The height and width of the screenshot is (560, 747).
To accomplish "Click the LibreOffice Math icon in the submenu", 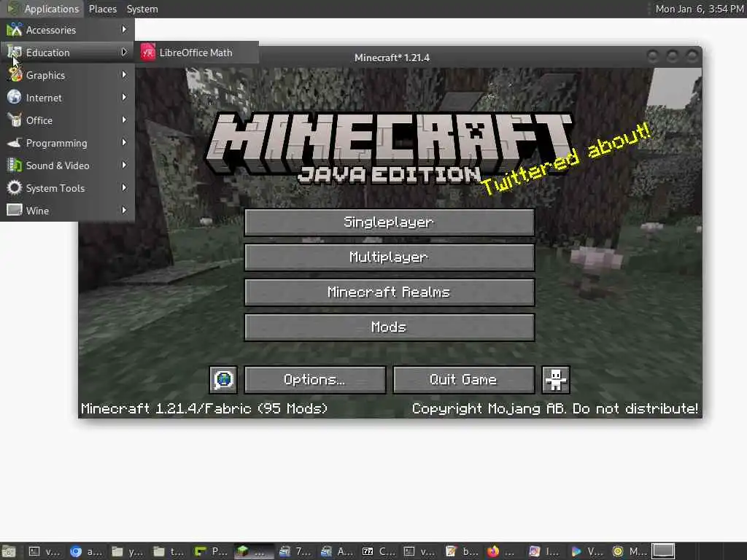I will [x=147, y=52].
